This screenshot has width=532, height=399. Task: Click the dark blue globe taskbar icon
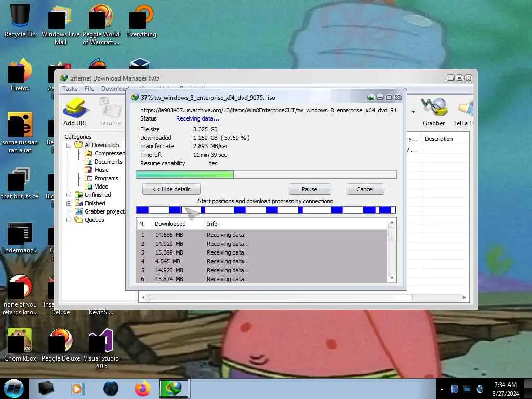[111, 389]
